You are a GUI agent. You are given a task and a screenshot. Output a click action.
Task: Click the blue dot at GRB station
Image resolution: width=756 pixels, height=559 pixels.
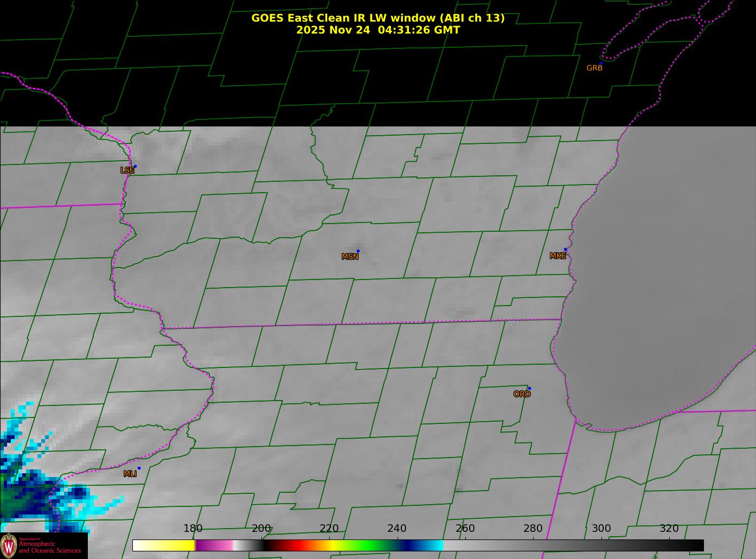601,63
